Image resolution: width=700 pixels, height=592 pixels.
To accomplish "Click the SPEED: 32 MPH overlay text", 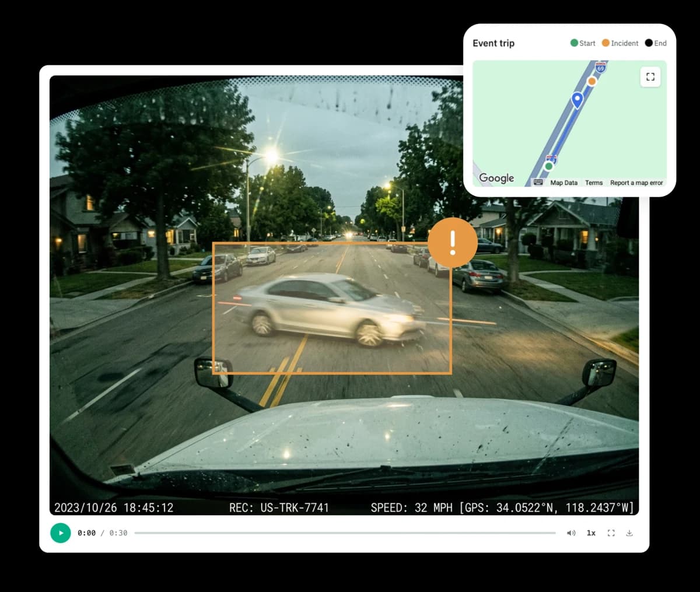I will [412, 507].
